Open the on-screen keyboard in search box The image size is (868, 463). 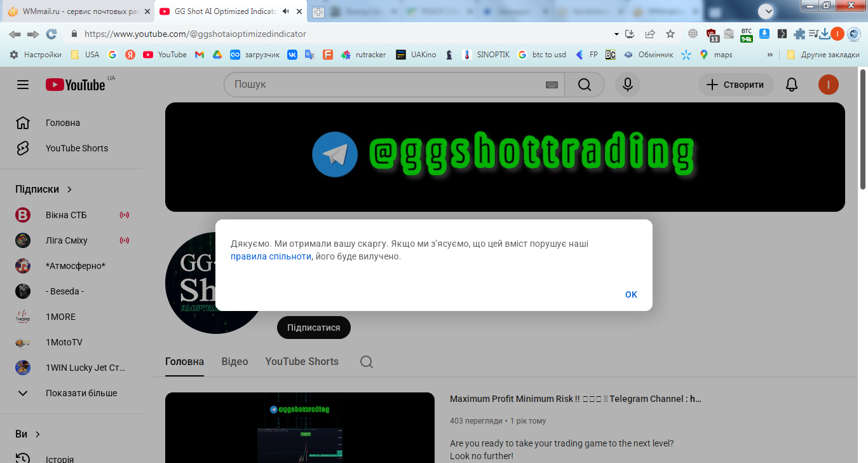click(552, 85)
